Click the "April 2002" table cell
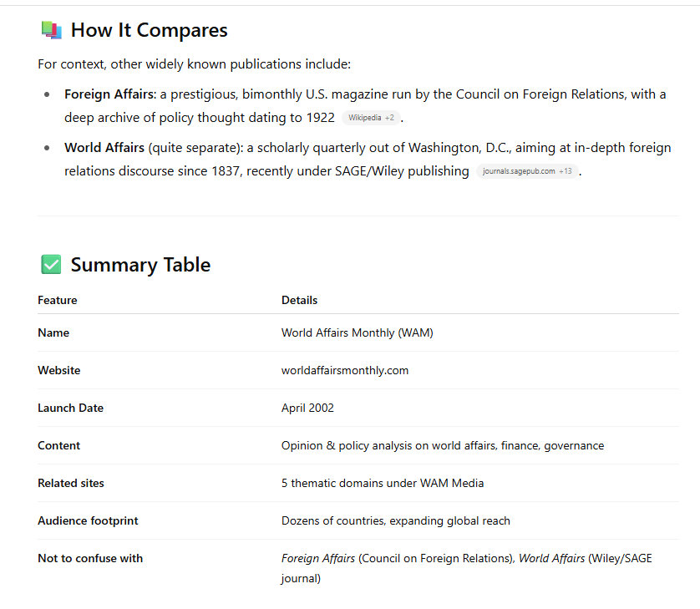Image resolution: width=700 pixels, height=609 pixels. (x=307, y=408)
